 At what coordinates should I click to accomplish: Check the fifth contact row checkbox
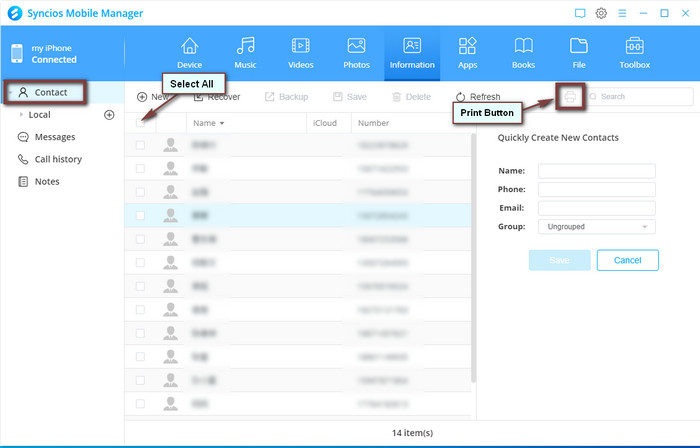tap(140, 239)
